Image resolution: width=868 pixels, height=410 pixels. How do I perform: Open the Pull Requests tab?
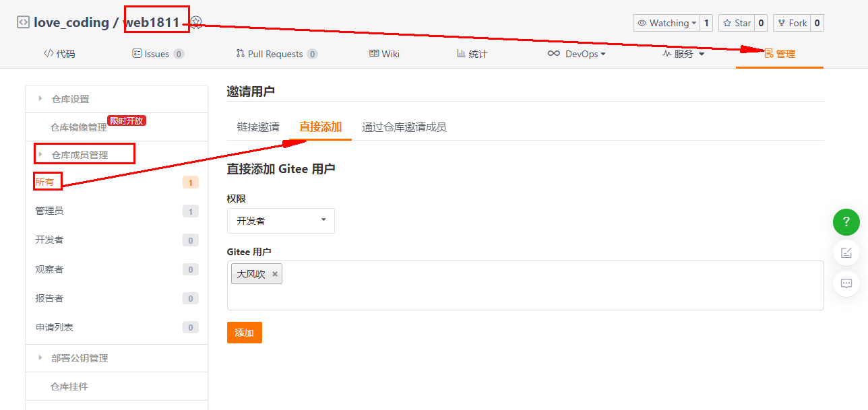tap(277, 54)
